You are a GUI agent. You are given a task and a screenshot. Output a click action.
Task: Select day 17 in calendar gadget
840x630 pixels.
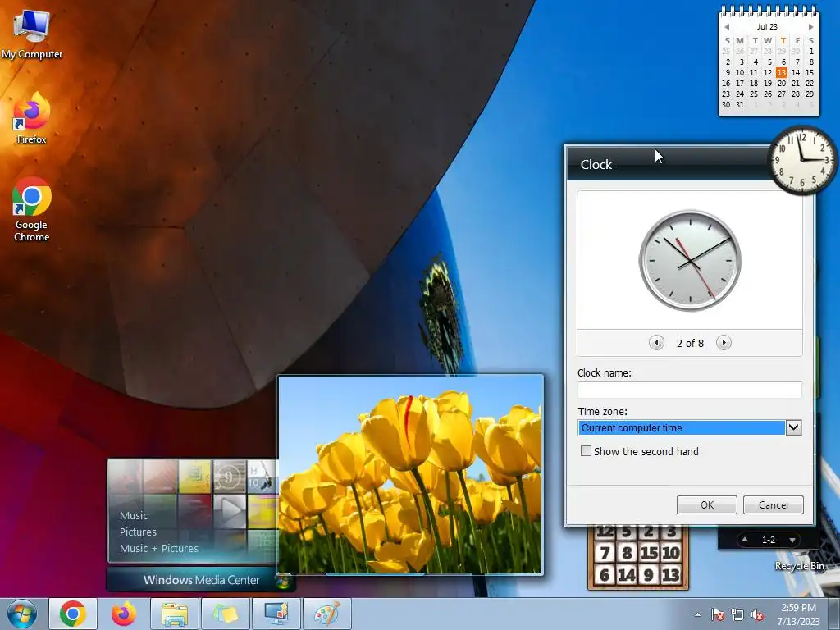(740, 83)
